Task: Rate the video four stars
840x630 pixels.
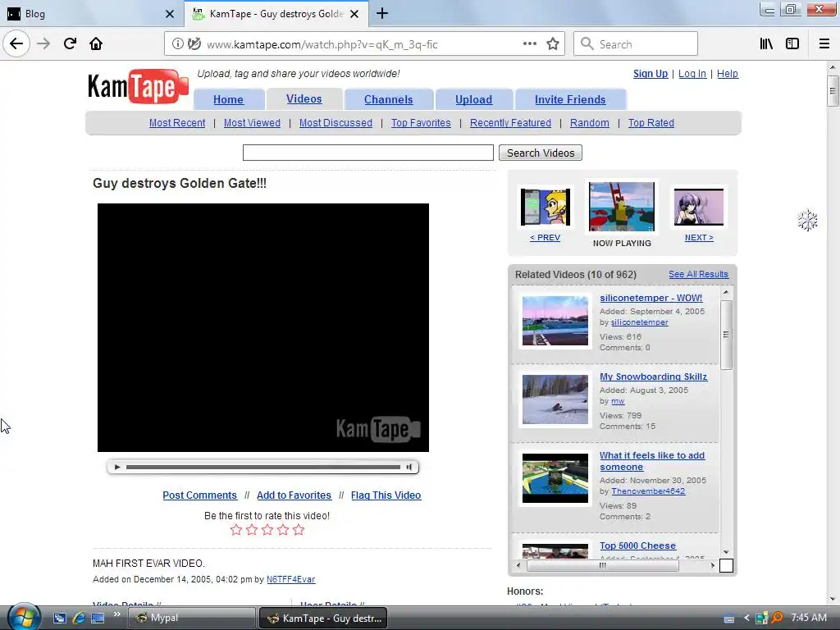Action: pos(283,530)
